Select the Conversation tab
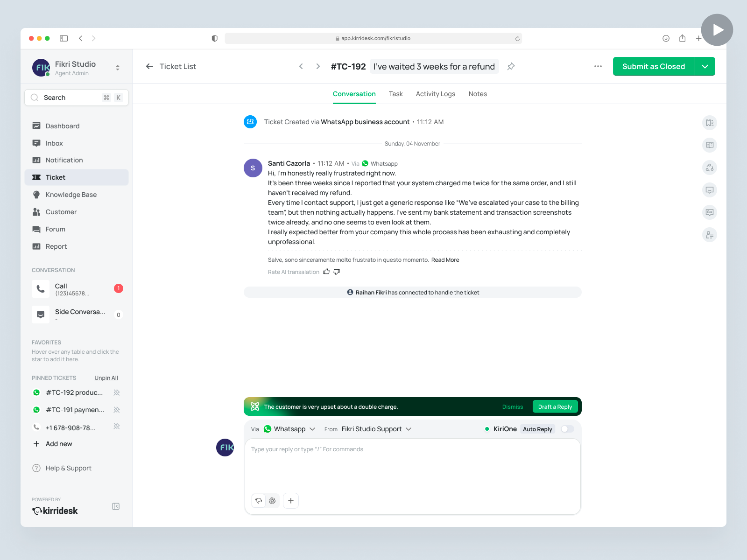Screen dimensions: 747x560 (x=354, y=94)
